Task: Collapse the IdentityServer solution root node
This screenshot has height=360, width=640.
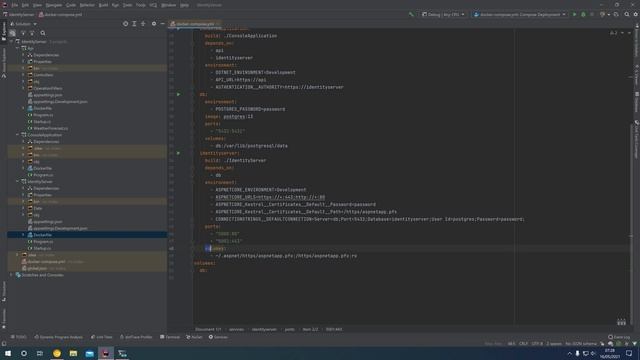Action: [11, 42]
